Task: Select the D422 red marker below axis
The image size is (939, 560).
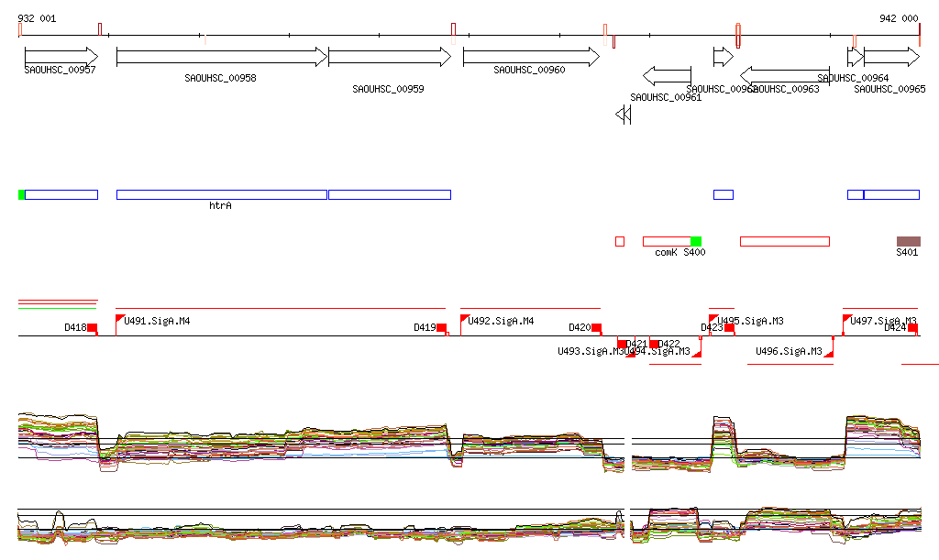Action: pos(654,344)
